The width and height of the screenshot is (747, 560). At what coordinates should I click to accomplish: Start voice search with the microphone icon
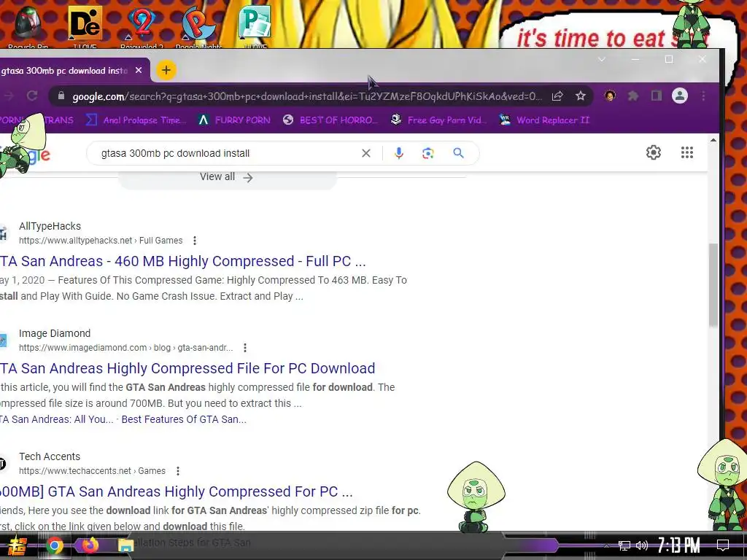[x=399, y=153]
